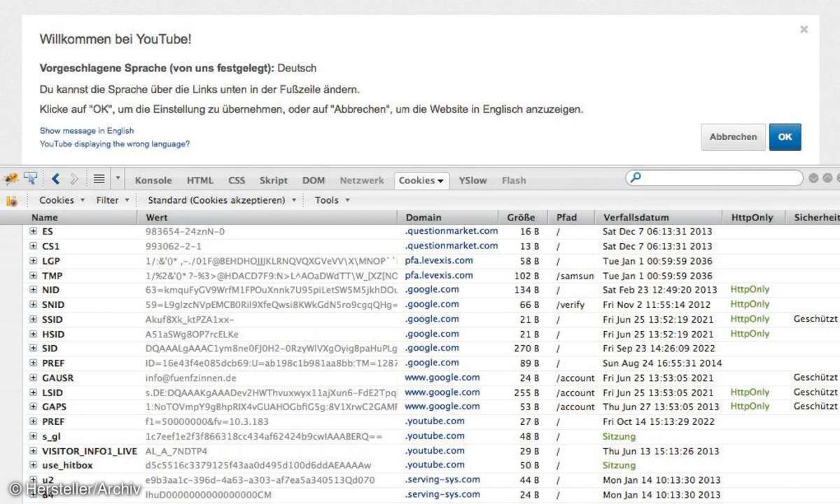Expand the GAPS cookie row

33,407
